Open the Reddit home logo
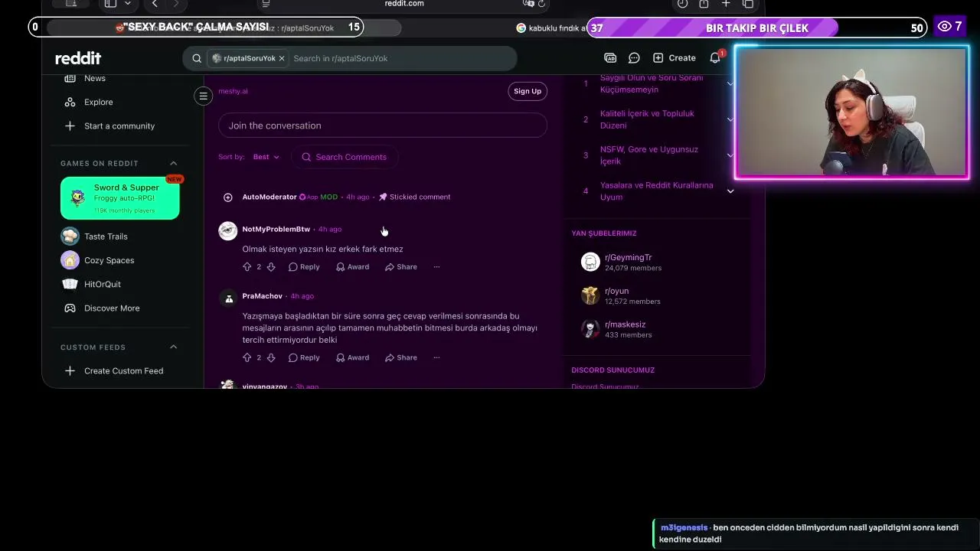This screenshot has width=980, height=551. pyautogui.click(x=78, y=58)
